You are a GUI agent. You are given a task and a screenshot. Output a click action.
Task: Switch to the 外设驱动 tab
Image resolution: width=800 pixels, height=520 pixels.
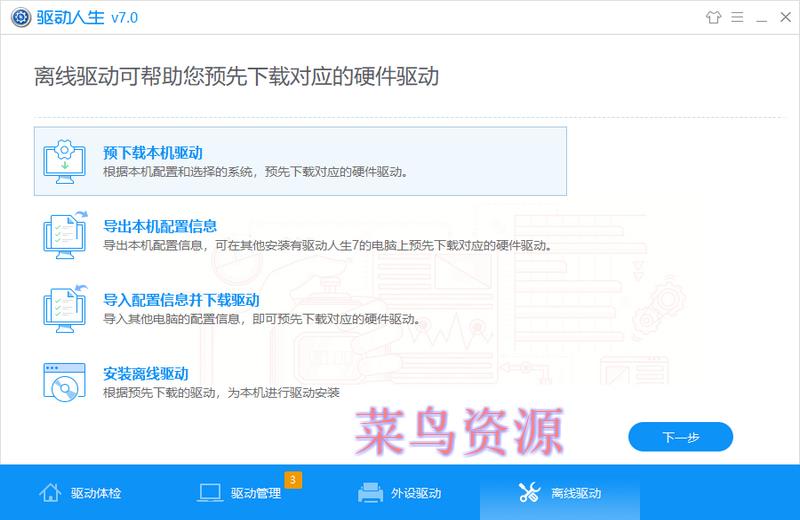400,492
